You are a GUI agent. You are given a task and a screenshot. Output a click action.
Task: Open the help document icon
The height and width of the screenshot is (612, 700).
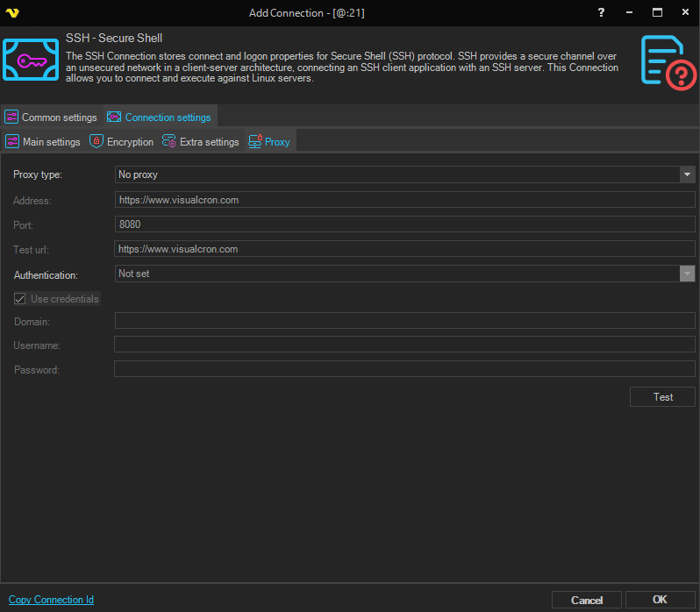[667, 61]
